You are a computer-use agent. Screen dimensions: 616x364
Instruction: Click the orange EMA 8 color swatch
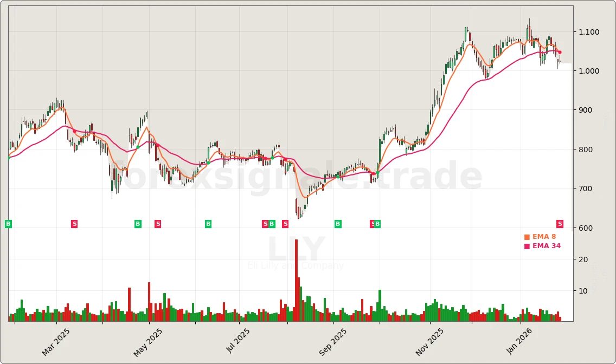[x=527, y=236]
